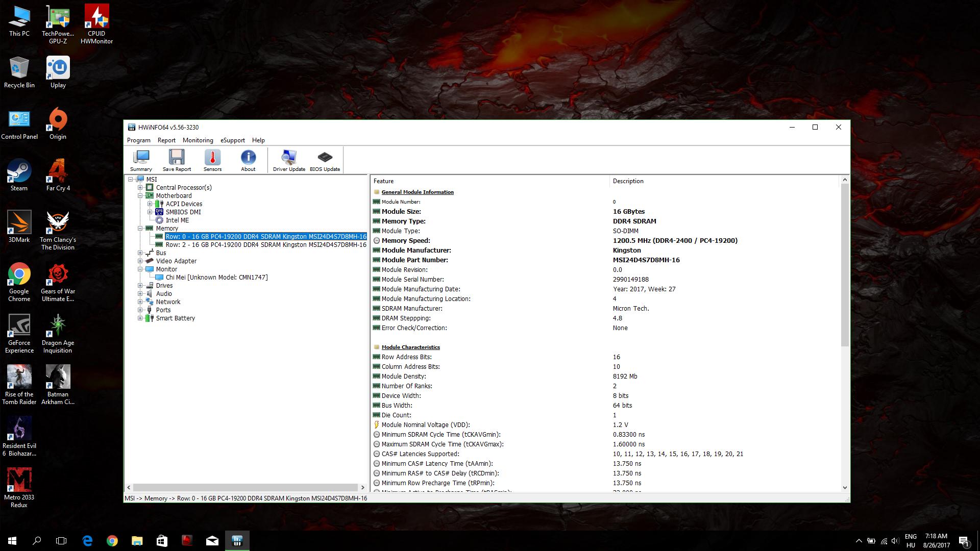Launch Steam desktop shortcut
This screenshot has height=551, width=980.
click(19, 176)
